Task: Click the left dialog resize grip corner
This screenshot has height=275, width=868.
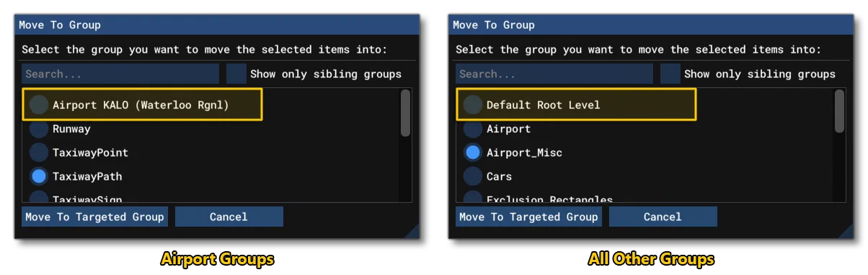Action: click(414, 232)
